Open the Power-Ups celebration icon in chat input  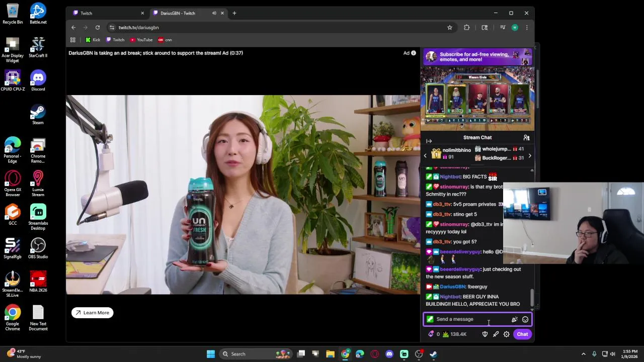(x=514, y=319)
